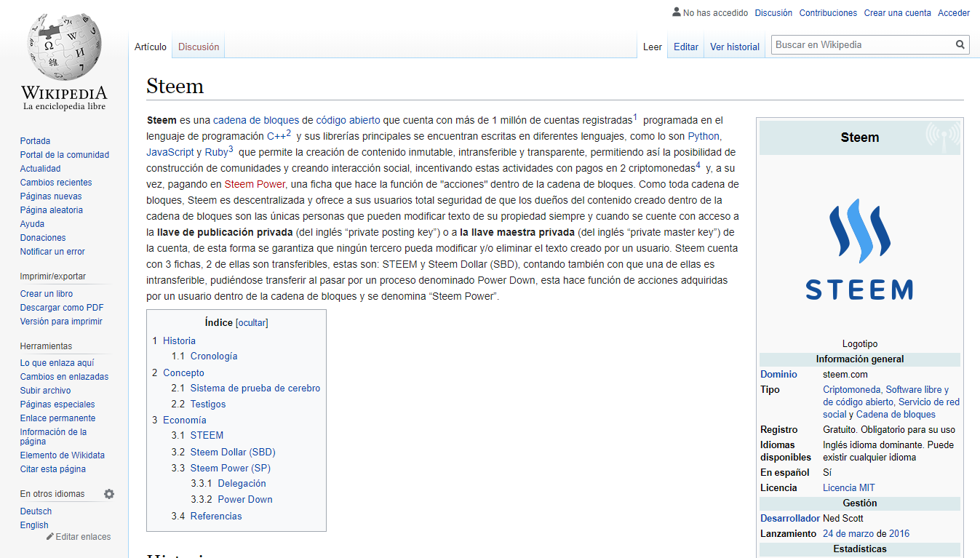The image size is (980, 558).
Task: Switch to the Artículo tab
Action: pos(151,47)
